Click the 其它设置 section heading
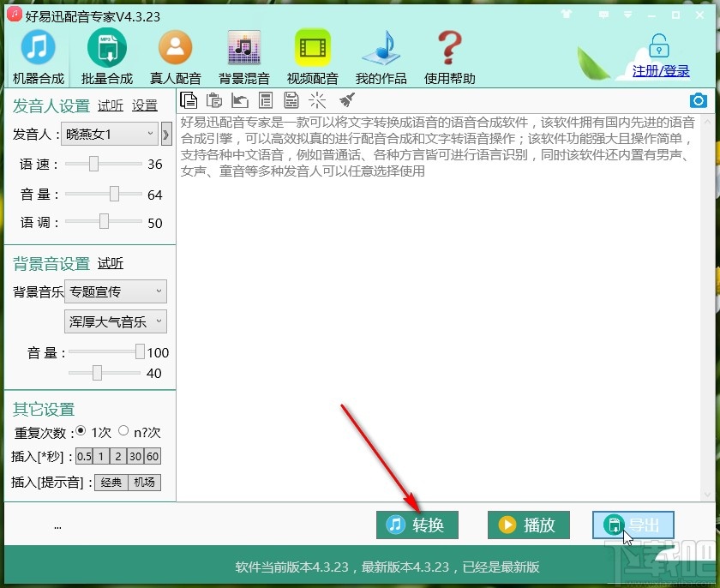Viewport: 720px width, 588px height. 44,410
